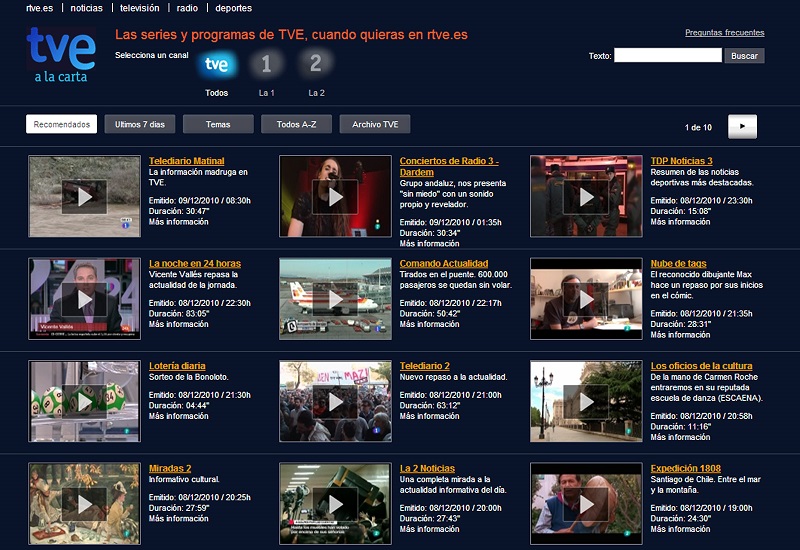This screenshot has height=550, width=800.
Task: Open the Lotería diaria title link
Action: (177, 366)
